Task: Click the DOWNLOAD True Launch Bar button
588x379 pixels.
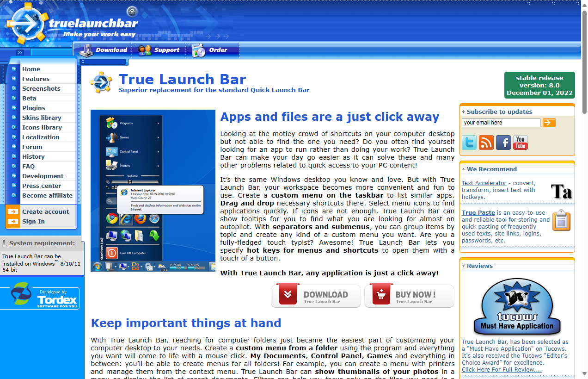Action: (316, 295)
